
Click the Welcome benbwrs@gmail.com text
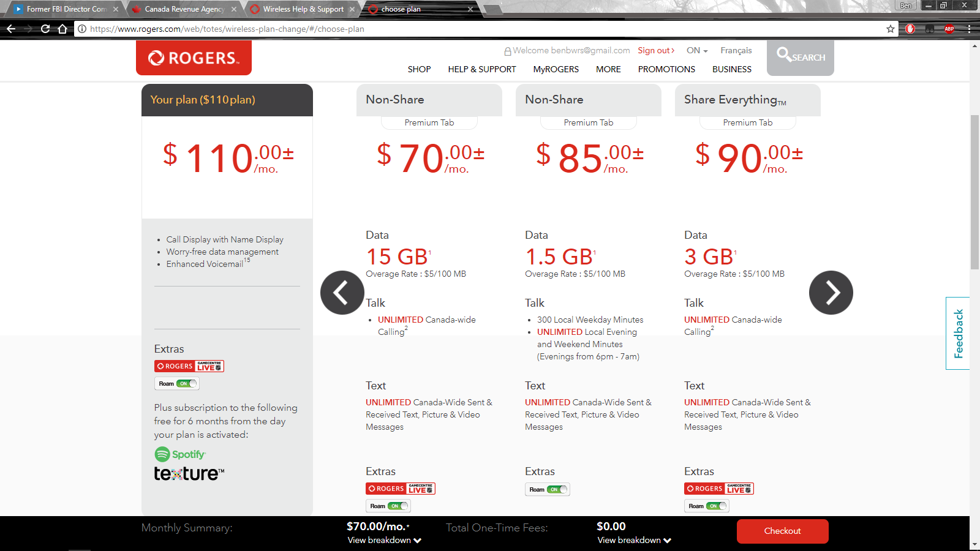pyautogui.click(x=571, y=50)
